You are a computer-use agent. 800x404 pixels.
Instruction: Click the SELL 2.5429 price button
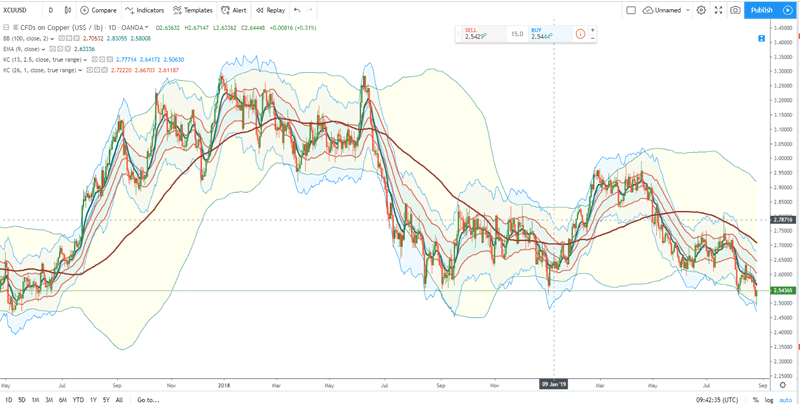coord(480,33)
